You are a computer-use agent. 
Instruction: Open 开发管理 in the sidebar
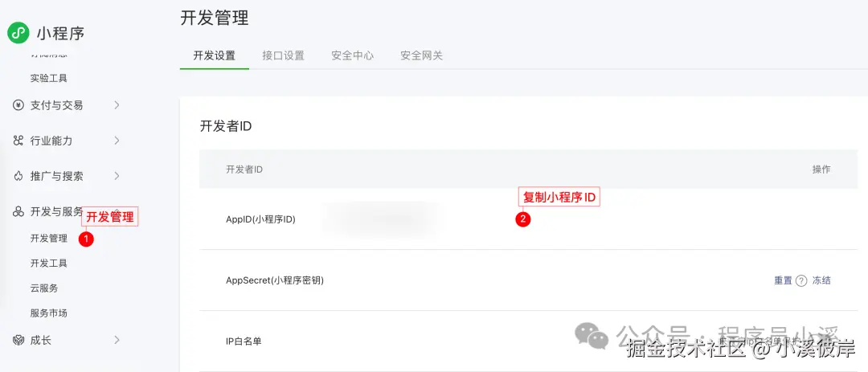49,239
